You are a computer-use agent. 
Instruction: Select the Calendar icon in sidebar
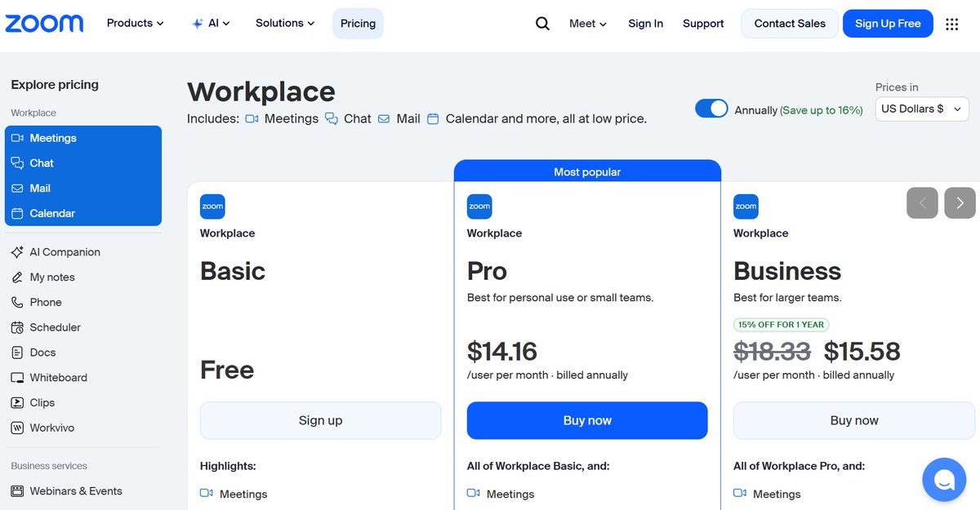(x=17, y=214)
